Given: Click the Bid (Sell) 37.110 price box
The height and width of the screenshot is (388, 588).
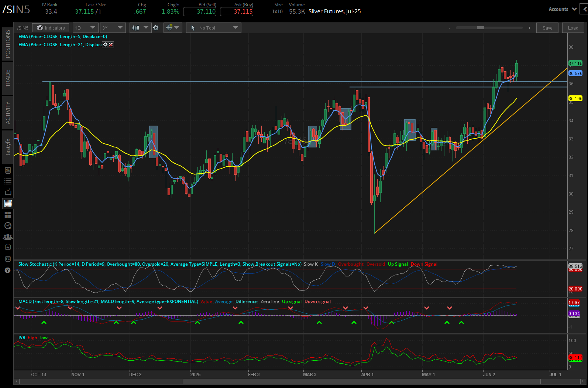Looking at the screenshot, I should pyautogui.click(x=200, y=11).
